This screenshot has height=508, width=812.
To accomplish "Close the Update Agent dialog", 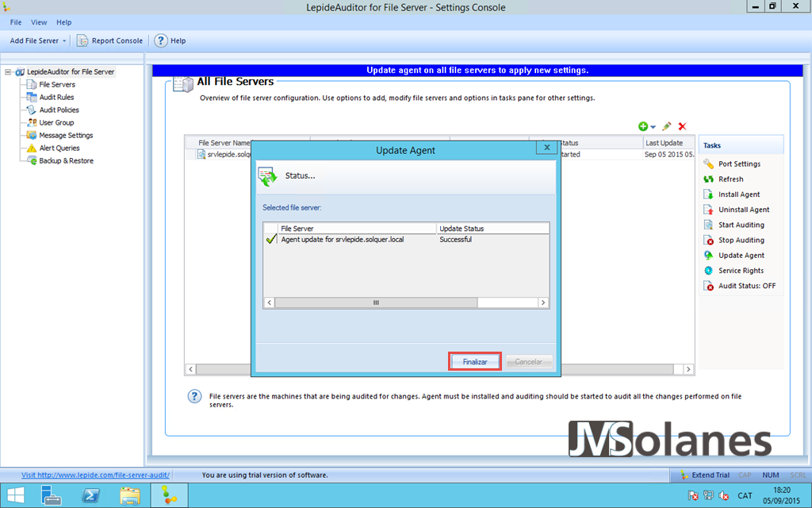I will tap(546, 148).
